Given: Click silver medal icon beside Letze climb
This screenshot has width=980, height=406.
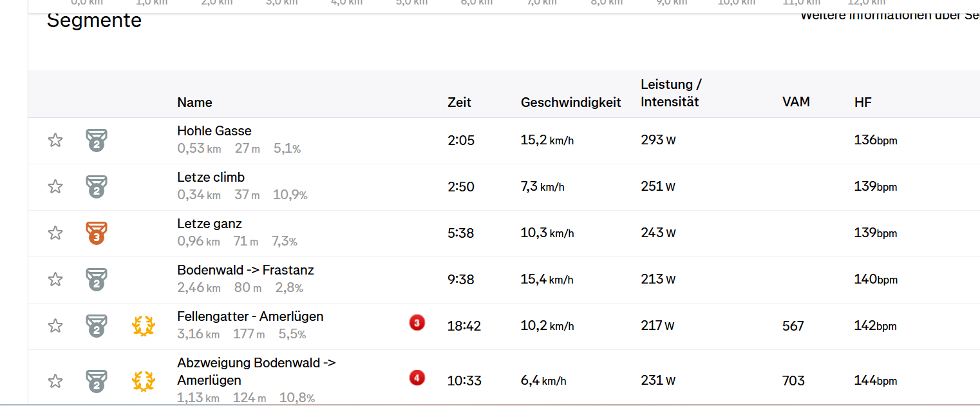Looking at the screenshot, I should pyautogui.click(x=97, y=187).
